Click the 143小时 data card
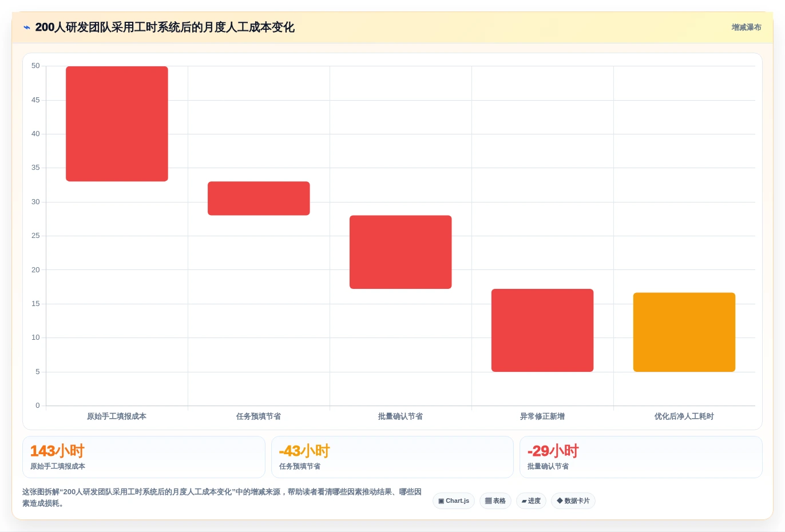The image size is (785, 532). 144,457
